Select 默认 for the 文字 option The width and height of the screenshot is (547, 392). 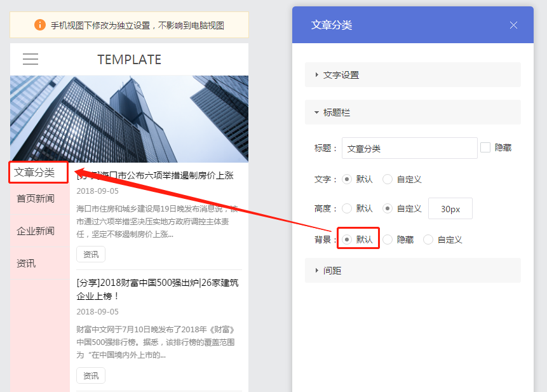point(347,179)
